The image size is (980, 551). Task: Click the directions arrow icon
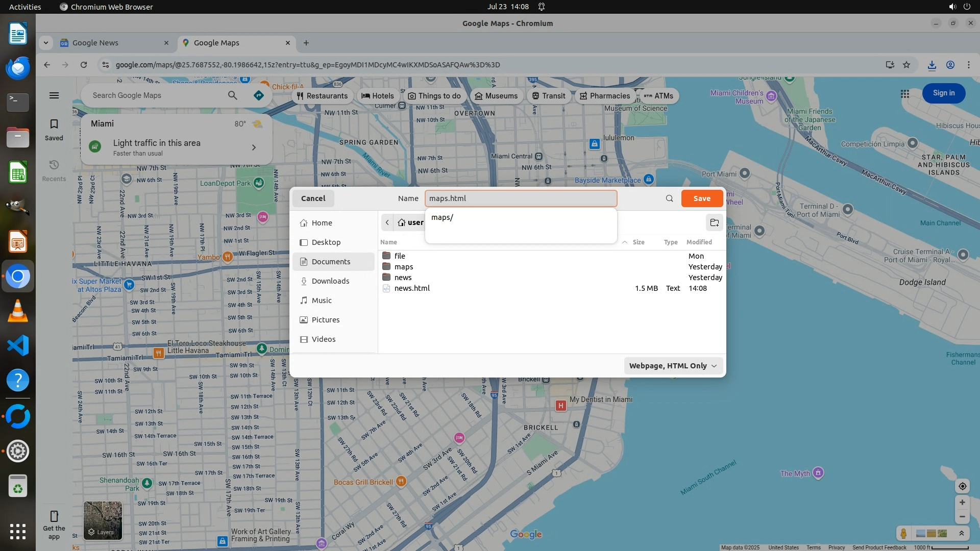click(x=259, y=95)
